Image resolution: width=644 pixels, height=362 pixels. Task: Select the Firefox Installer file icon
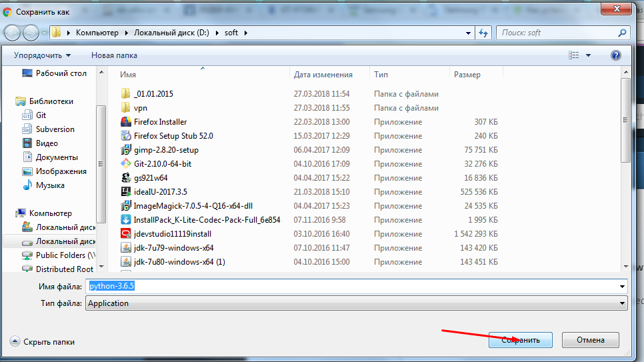point(126,121)
